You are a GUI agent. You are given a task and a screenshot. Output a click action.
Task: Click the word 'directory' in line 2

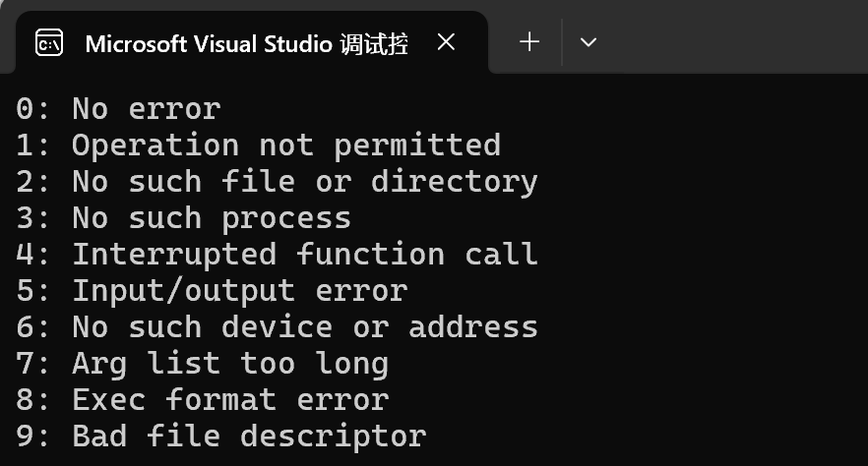[455, 182]
